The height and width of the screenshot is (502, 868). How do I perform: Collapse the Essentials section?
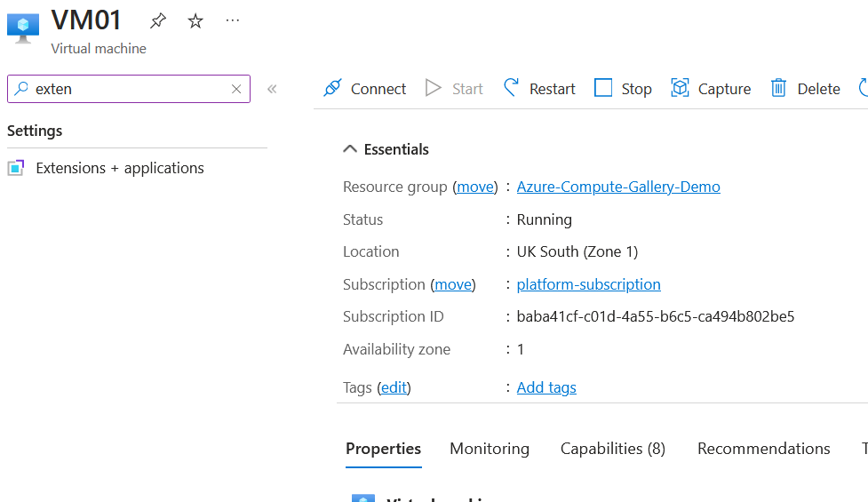(x=351, y=149)
